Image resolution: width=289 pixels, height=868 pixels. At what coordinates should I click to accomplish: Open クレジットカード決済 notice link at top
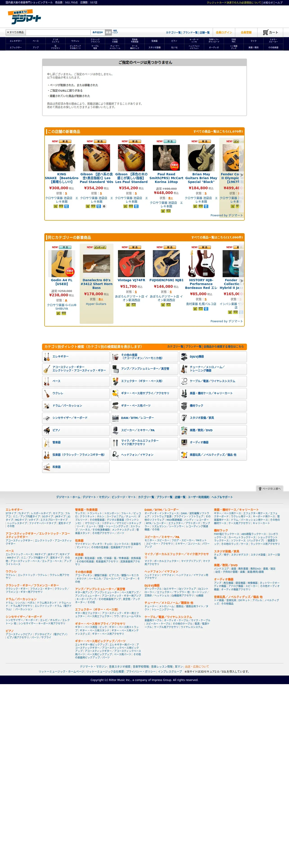coord(234,3)
